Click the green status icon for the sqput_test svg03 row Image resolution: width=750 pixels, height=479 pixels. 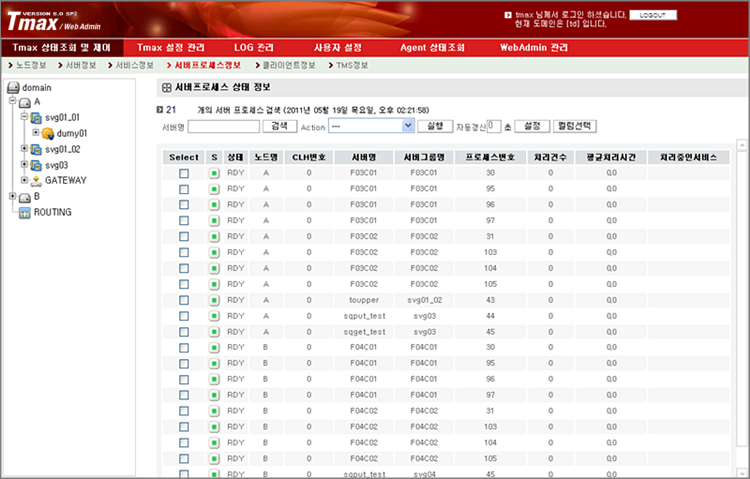point(214,316)
